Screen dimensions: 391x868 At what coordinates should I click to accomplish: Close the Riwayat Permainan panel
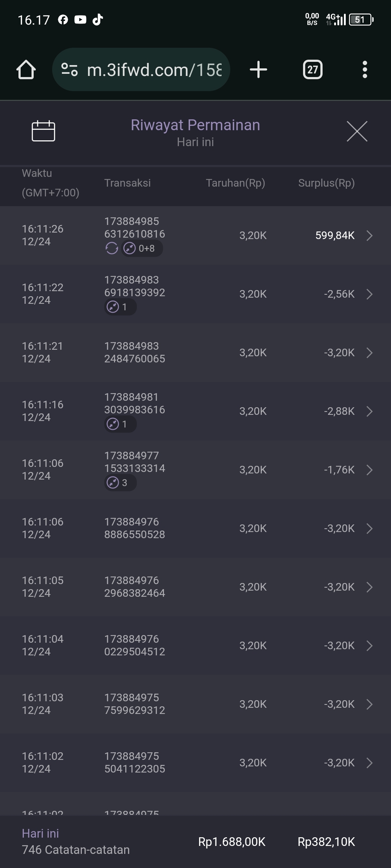coord(357,131)
